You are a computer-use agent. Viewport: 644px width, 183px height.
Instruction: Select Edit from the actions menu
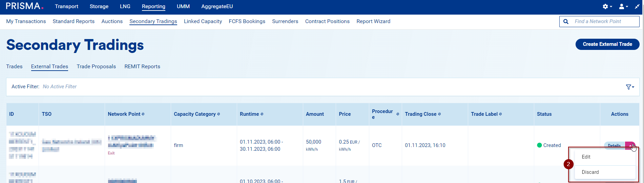[x=586, y=157]
